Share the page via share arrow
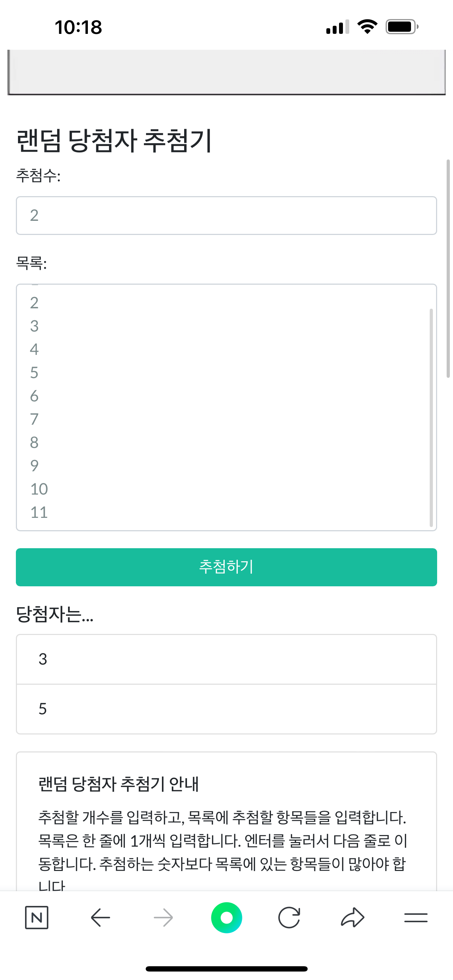The width and height of the screenshot is (453, 980). pos(352,918)
